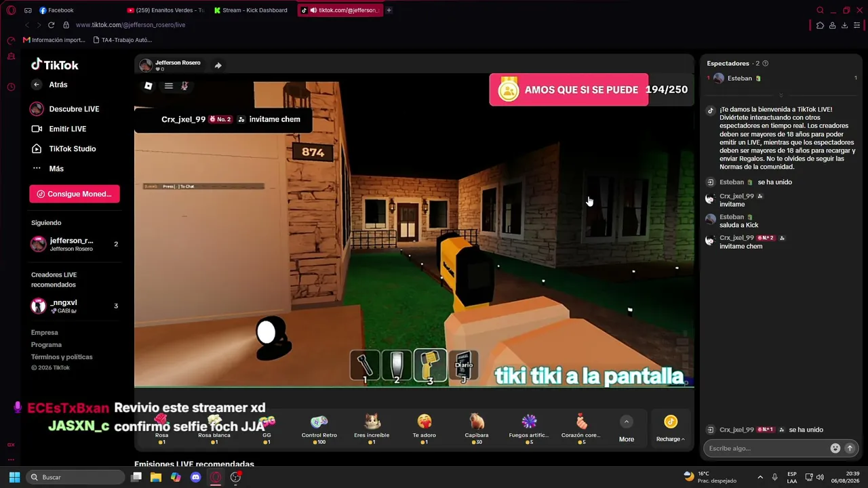Image resolution: width=868 pixels, height=488 pixels.
Task: Click the browser search tabs magnifier
Action: coord(820,10)
